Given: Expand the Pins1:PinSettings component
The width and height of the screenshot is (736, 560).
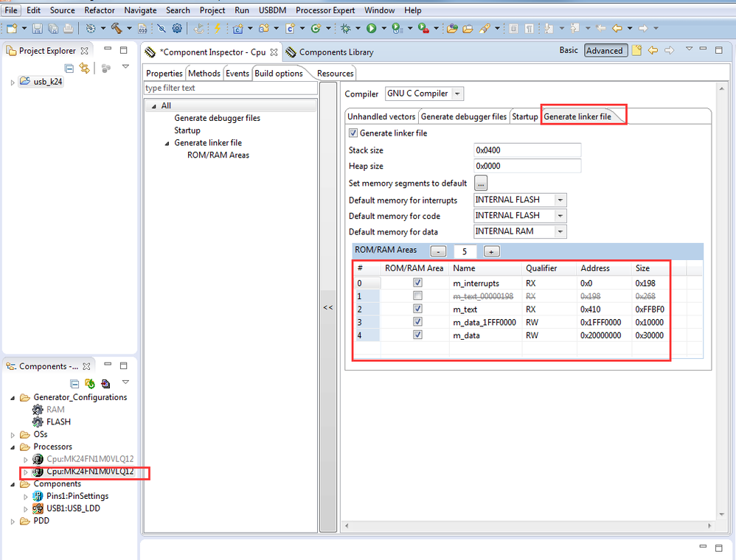Looking at the screenshot, I should (x=25, y=496).
